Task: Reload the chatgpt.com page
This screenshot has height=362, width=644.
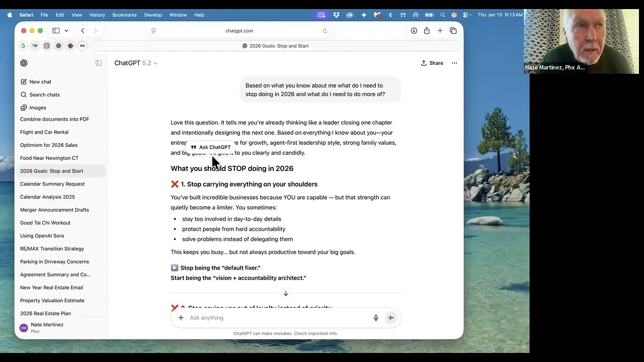Action: pos(325,31)
